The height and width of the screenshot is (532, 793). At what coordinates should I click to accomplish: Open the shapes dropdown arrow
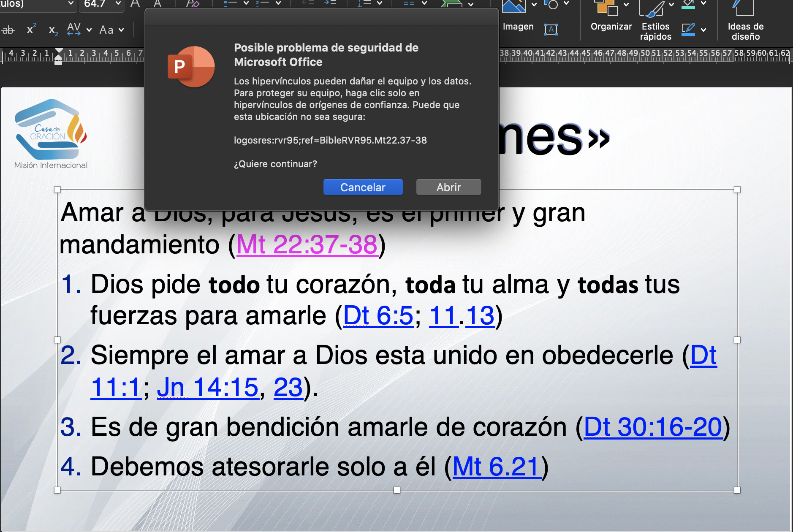(x=566, y=4)
